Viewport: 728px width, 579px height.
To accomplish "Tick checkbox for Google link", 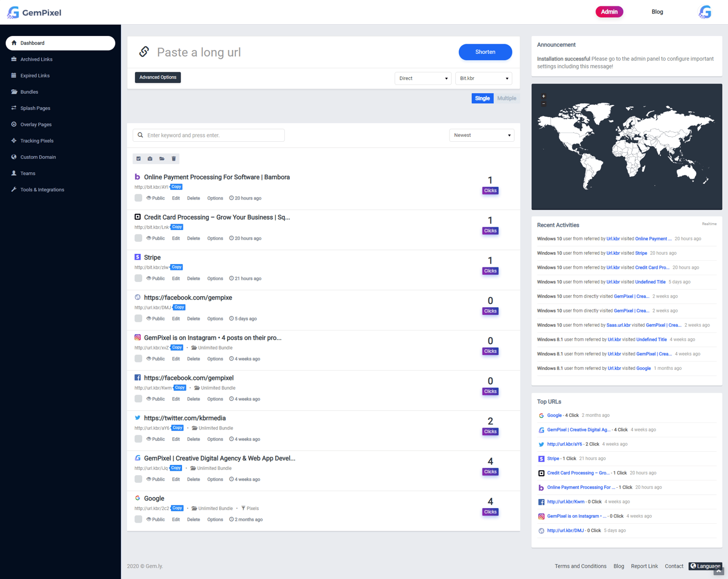I will [138, 519].
